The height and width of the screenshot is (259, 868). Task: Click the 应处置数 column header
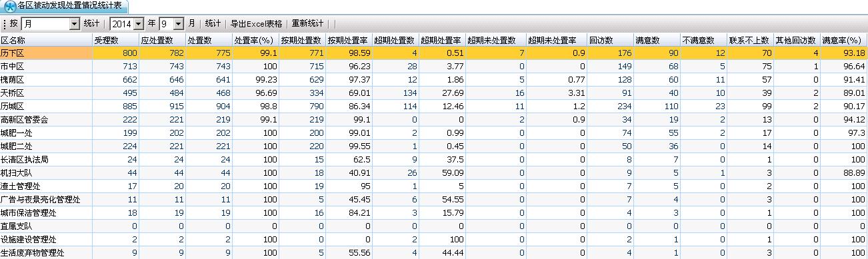[x=162, y=41]
